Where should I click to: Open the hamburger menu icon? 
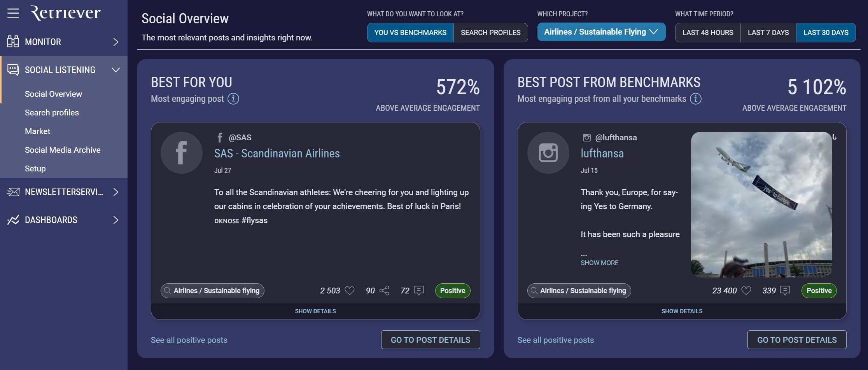click(13, 13)
